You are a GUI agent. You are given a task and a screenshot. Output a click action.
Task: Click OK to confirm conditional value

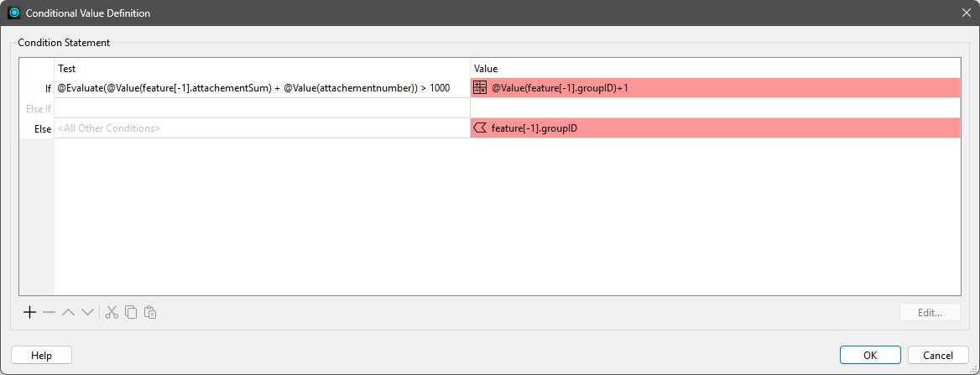point(870,355)
